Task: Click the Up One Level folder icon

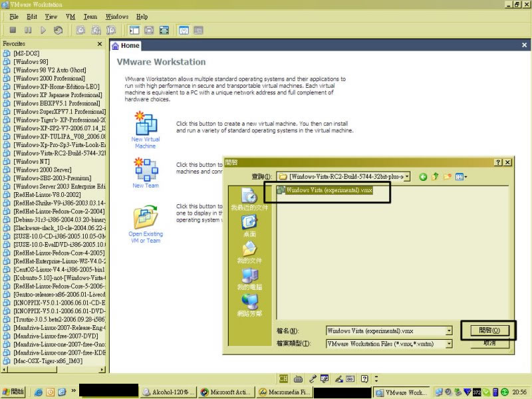Action: point(436,177)
